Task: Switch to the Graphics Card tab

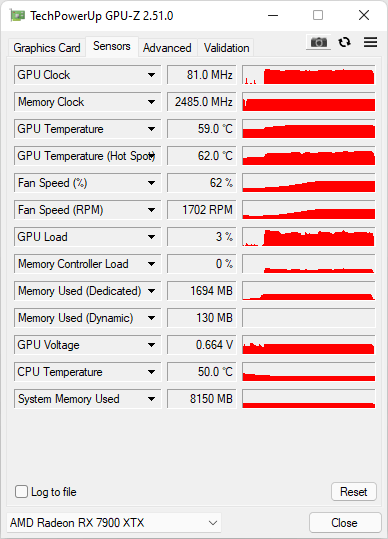Action: click(47, 48)
